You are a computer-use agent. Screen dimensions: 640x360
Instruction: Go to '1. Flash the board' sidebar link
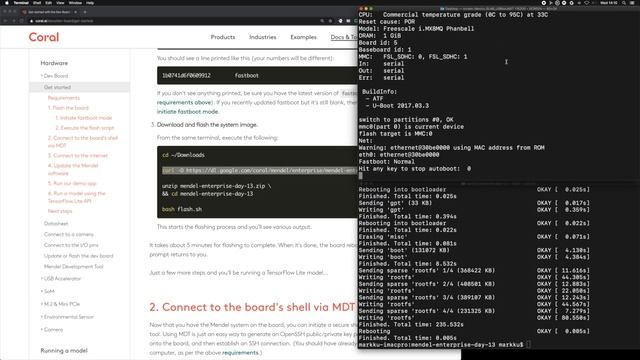click(68, 108)
